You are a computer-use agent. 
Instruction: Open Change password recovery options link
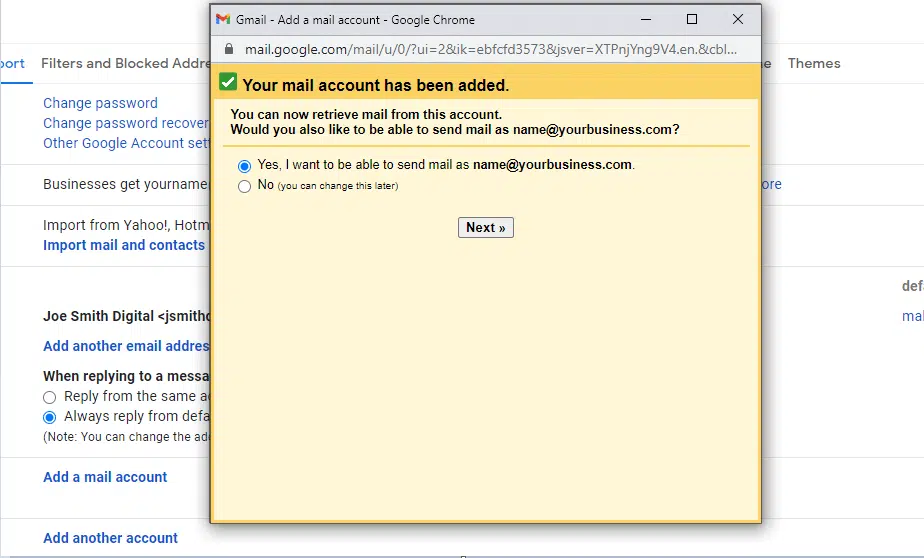coord(125,123)
